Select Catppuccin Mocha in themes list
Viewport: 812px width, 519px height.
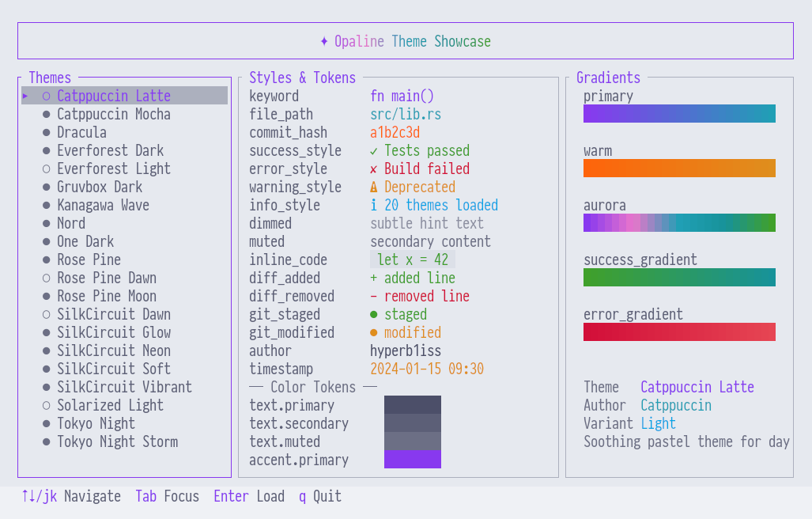pos(114,114)
